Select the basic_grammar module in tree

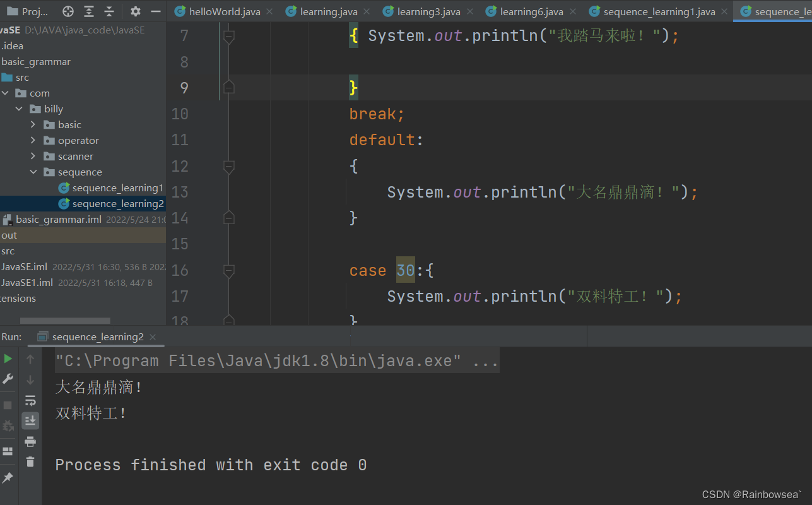point(35,61)
